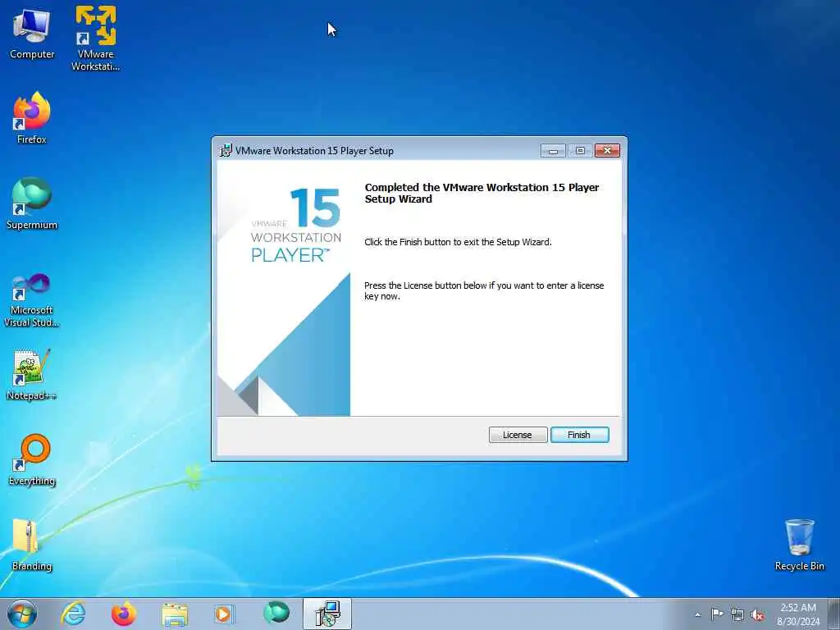Launch Firefox from the taskbar
The width and height of the screenshot is (840, 630).
(124, 614)
